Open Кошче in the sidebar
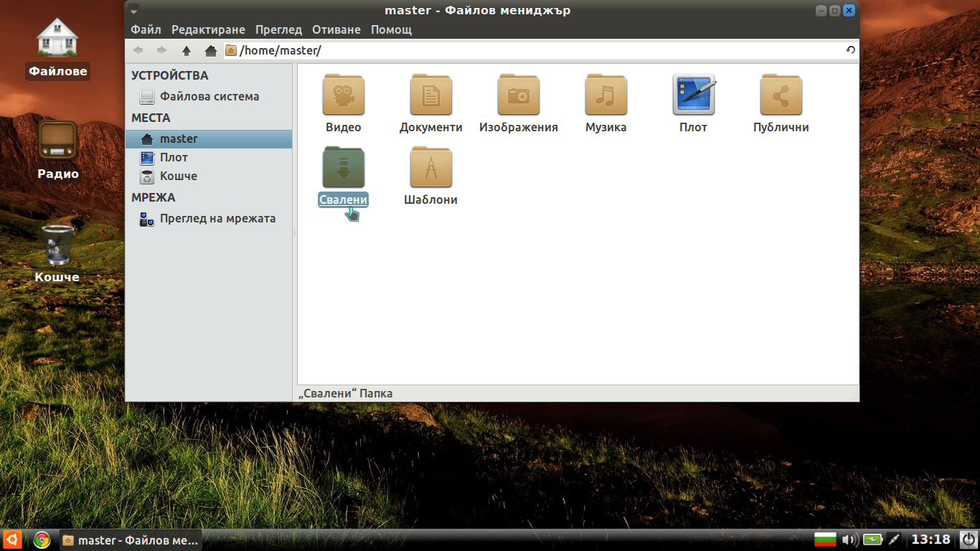This screenshot has height=551, width=980. coord(209,176)
